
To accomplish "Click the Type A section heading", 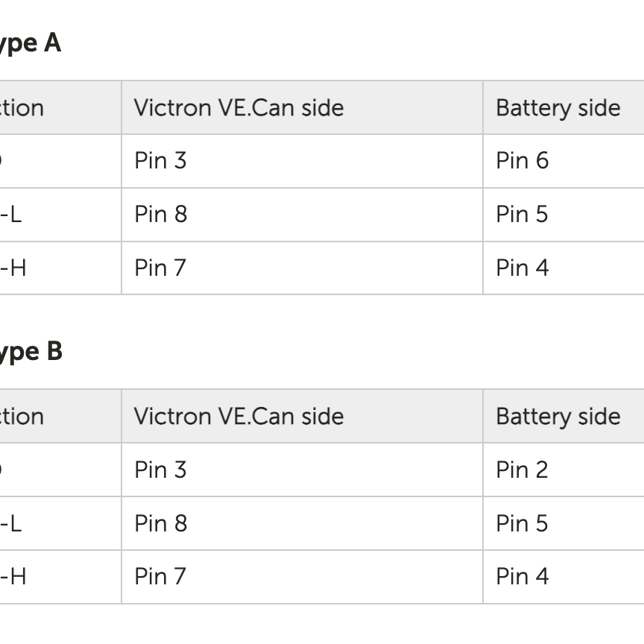I will [x=30, y=43].
